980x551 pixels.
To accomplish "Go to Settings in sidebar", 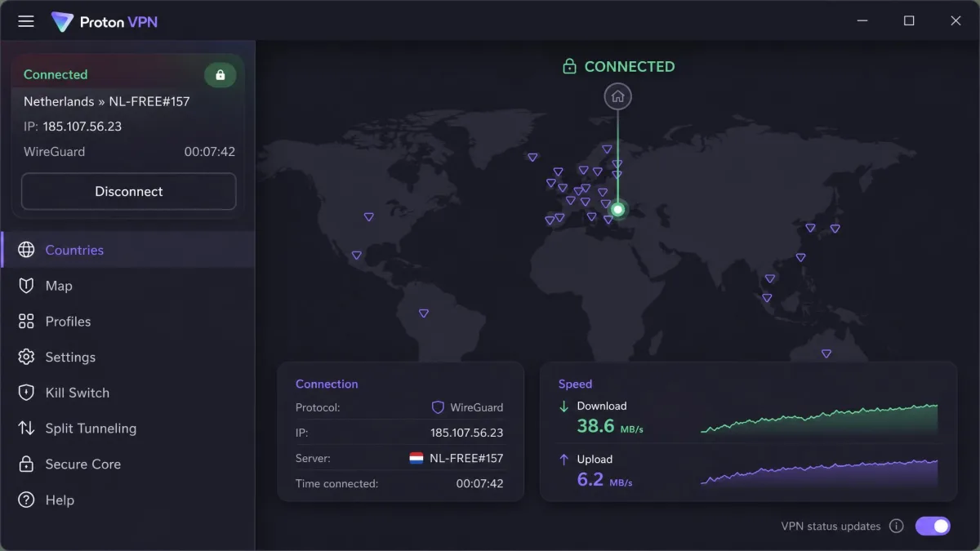I will point(128,357).
